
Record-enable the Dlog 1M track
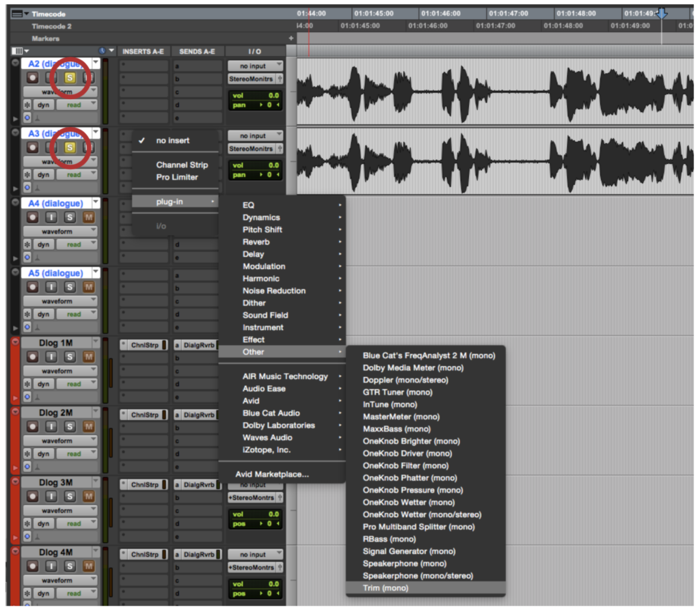click(x=32, y=357)
